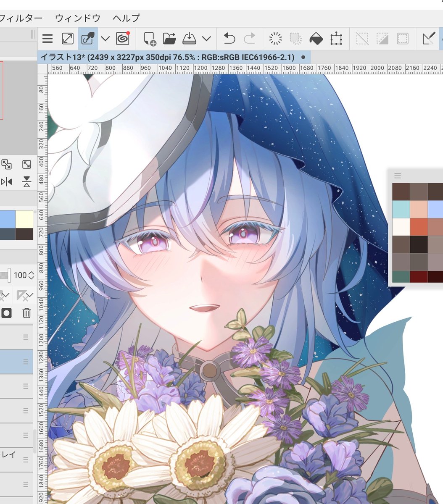443x504 pixels.
Task: Click the opacity value field showing 100
Action: click(20, 275)
